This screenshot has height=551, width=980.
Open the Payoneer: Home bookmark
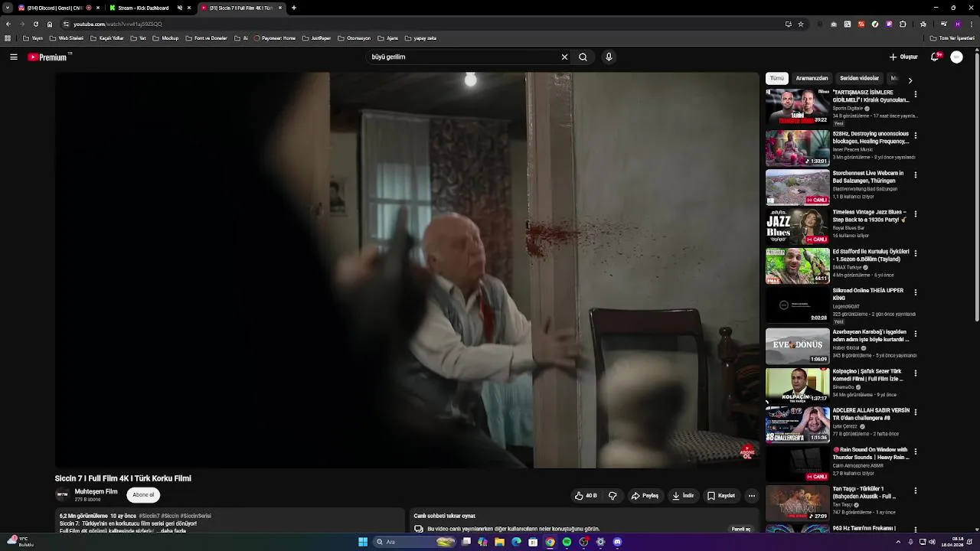point(274,38)
